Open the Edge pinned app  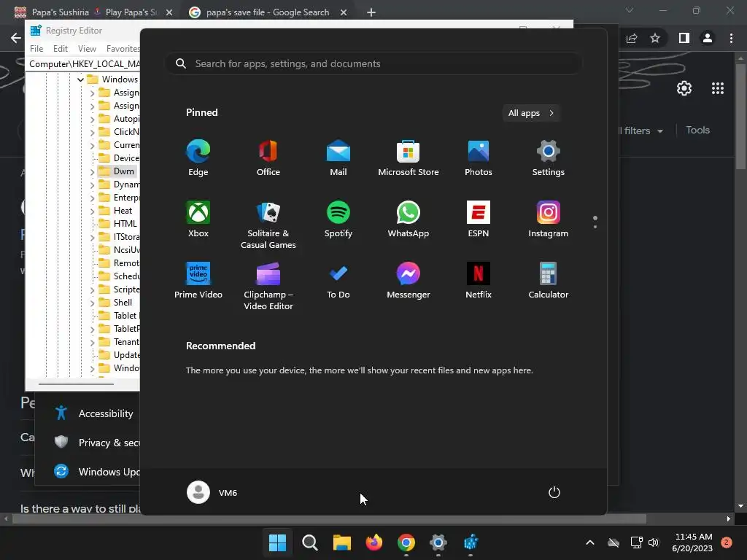point(198,158)
